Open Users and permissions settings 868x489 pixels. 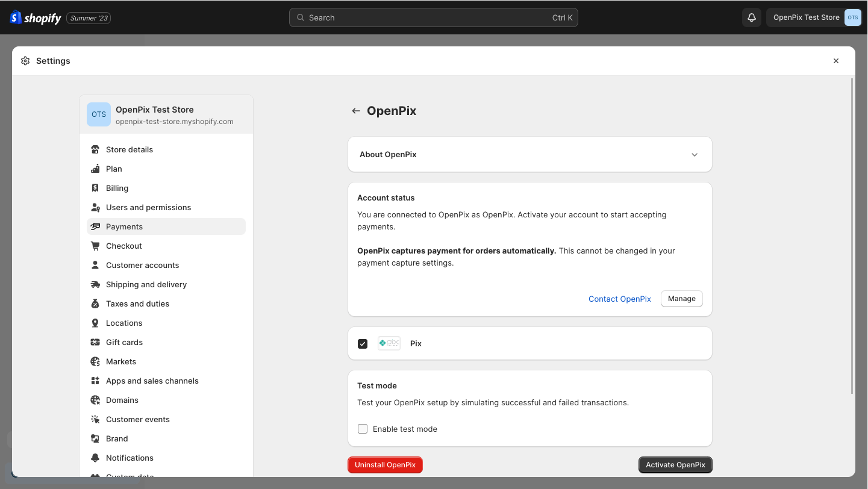pos(148,207)
